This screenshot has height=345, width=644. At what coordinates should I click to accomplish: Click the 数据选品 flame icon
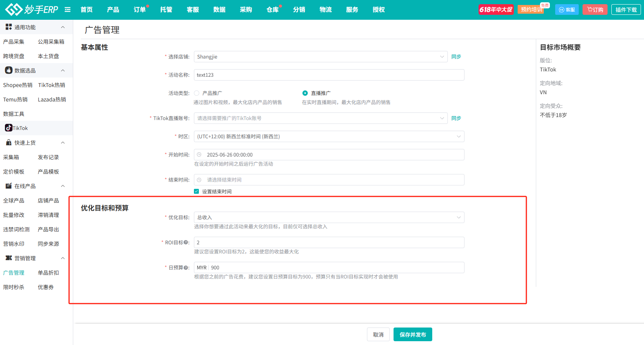tap(8, 70)
